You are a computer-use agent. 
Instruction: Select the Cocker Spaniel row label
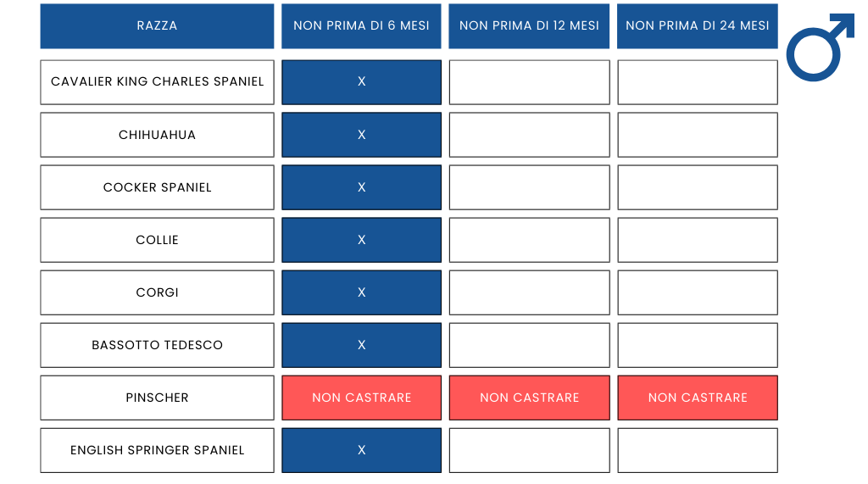pyautogui.click(x=157, y=187)
